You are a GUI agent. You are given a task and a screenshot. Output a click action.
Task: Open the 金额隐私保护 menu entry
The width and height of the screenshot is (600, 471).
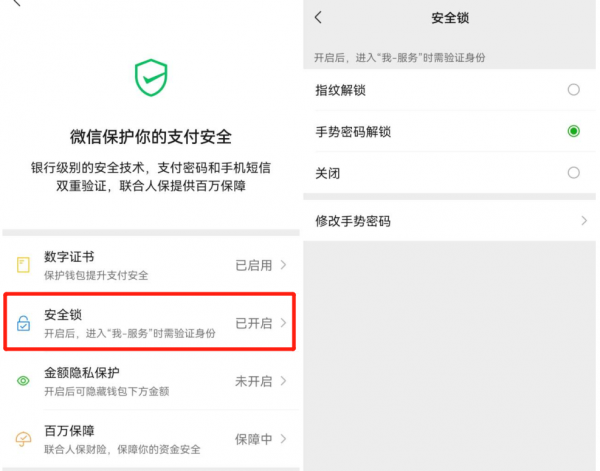pyautogui.click(x=151, y=381)
